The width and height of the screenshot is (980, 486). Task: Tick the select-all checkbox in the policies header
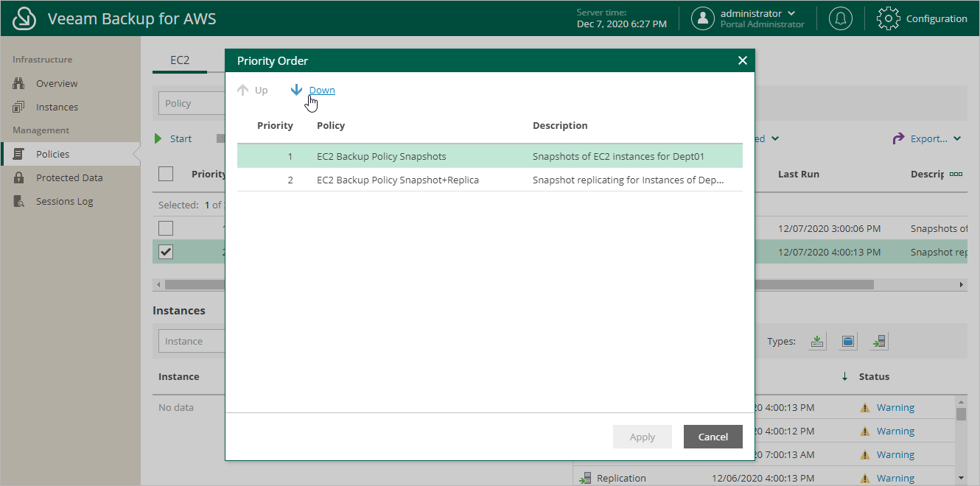[x=166, y=174]
